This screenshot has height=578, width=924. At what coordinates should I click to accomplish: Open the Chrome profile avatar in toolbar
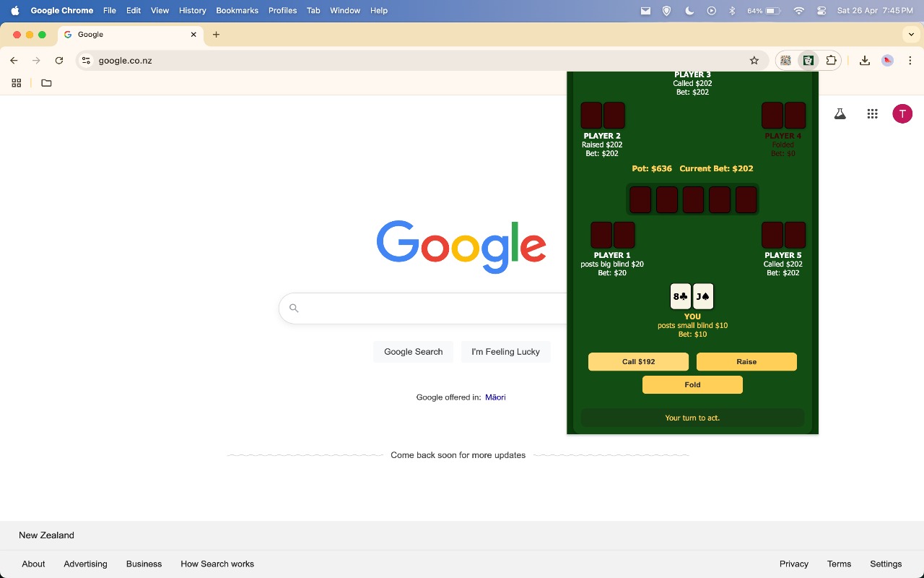coord(888,61)
